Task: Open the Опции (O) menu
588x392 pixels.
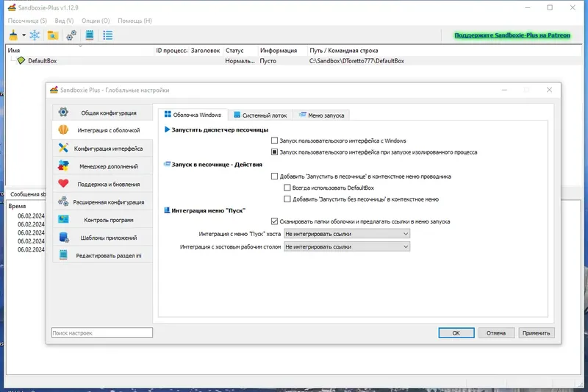Action: (96, 21)
